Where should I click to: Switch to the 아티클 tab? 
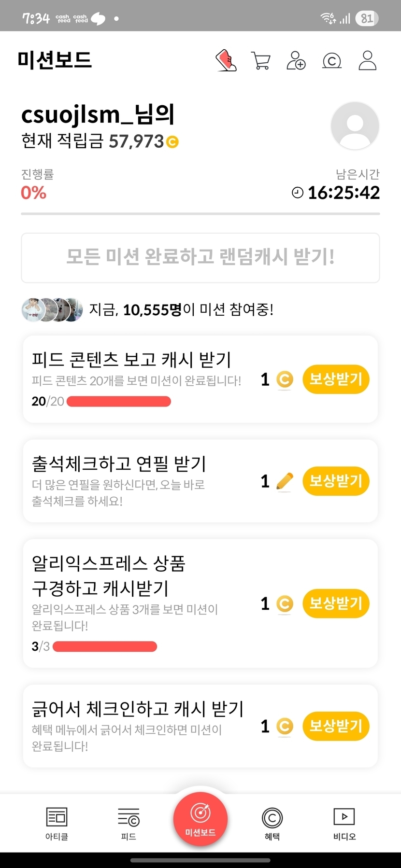tap(57, 823)
